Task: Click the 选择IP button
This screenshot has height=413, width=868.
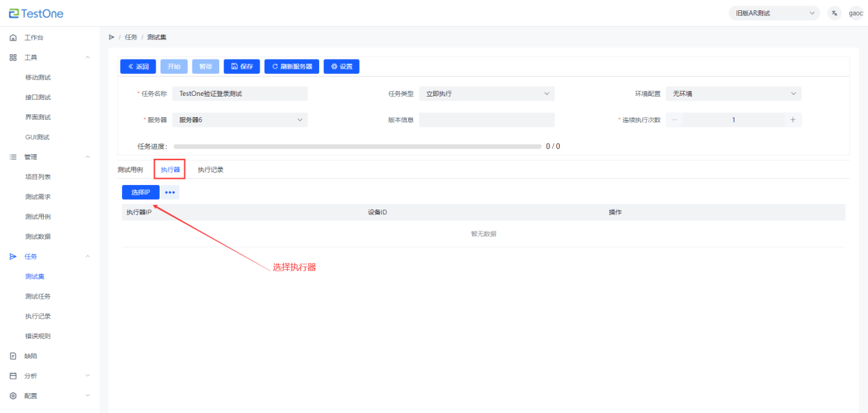Action: coord(140,192)
